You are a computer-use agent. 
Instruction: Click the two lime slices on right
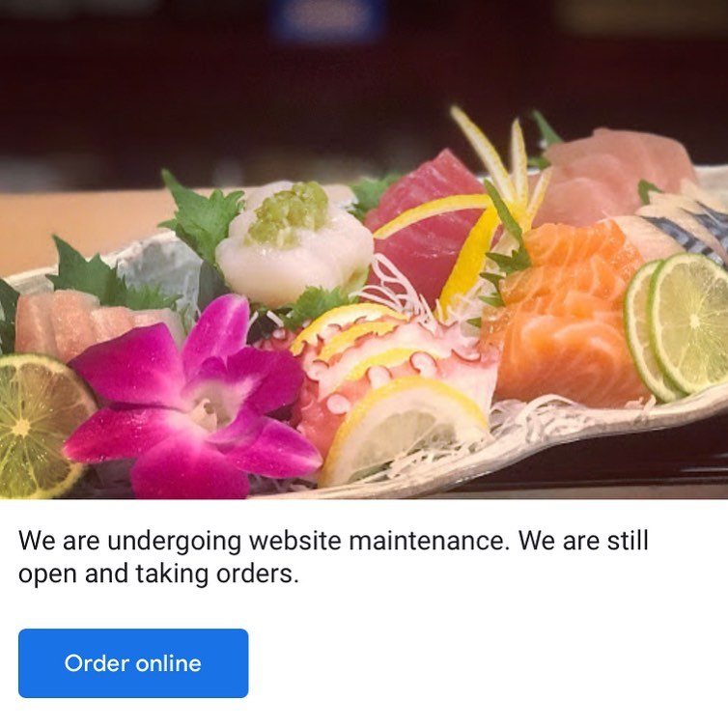coord(677,327)
